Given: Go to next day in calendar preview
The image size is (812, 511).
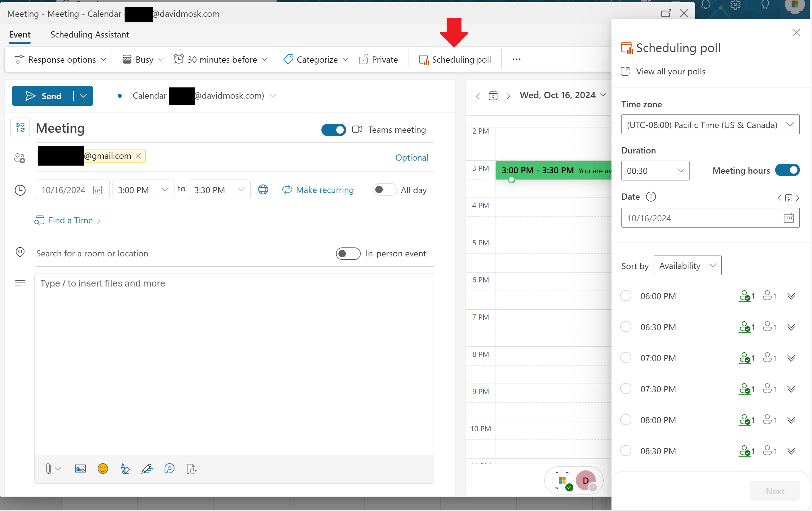Looking at the screenshot, I should coord(508,96).
